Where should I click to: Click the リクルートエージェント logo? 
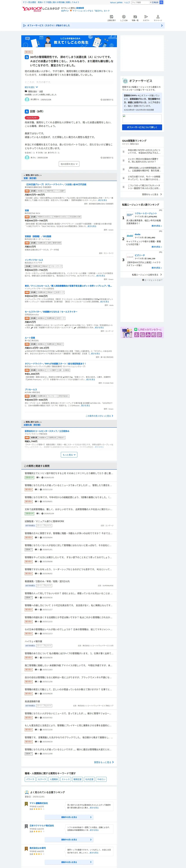(x=130, y=215)
